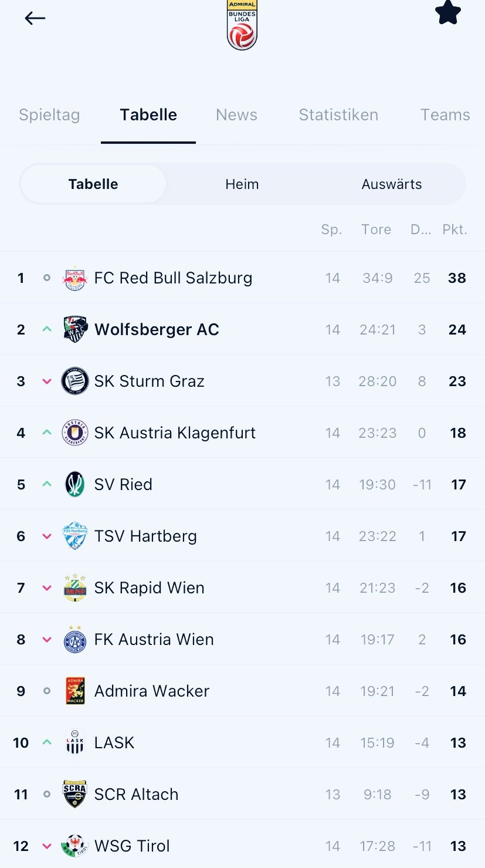Tap the Wolfsberger AC club crest
This screenshot has height=868, width=485.
[75, 329]
